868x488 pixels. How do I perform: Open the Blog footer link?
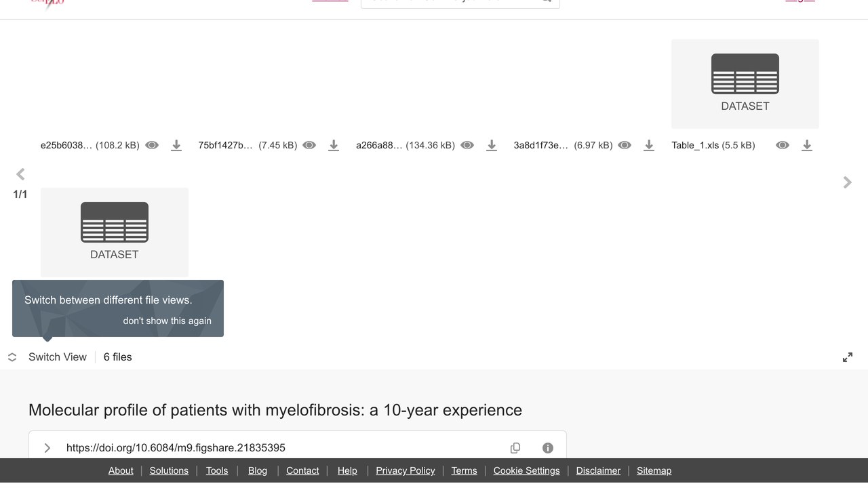258,470
